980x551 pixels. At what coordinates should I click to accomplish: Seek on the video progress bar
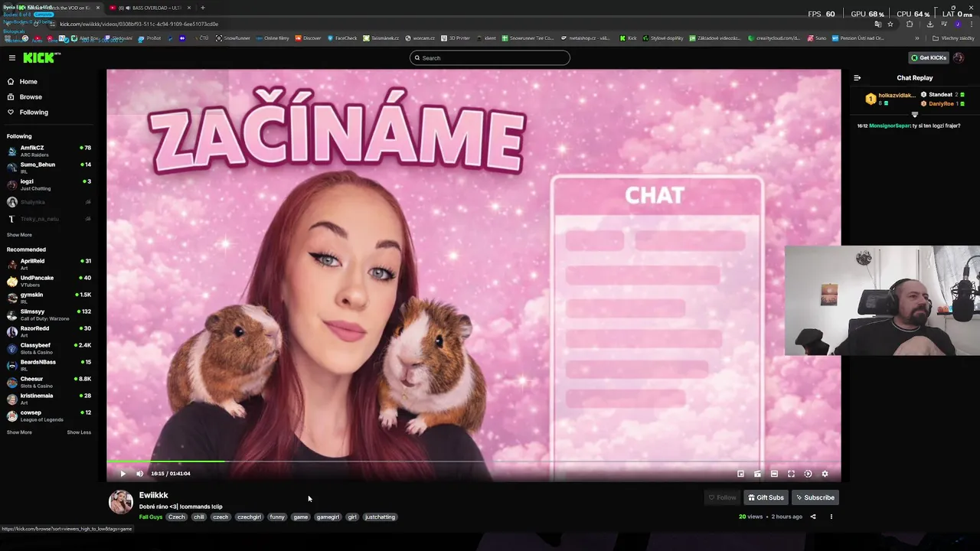[x=474, y=461]
